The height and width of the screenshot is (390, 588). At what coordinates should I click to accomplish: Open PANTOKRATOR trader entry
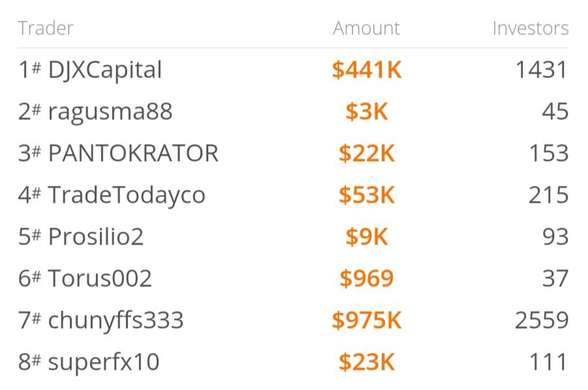(133, 153)
